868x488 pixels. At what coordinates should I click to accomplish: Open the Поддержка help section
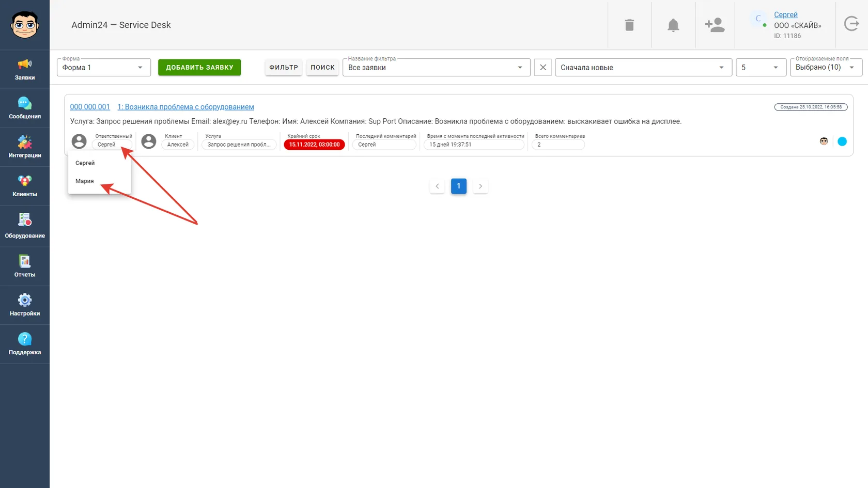pos(25,344)
